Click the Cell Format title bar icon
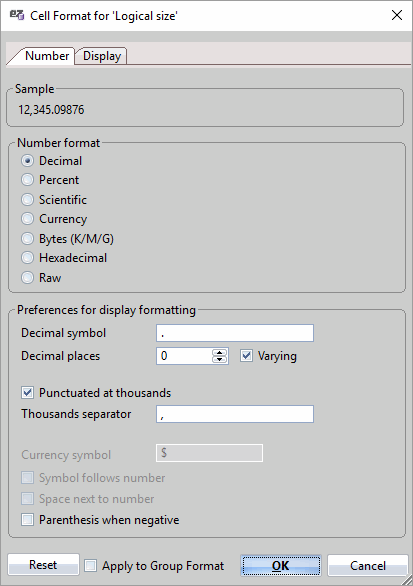Screen dimensions: 413x586 pyautogui.click(x=17, y=15)
